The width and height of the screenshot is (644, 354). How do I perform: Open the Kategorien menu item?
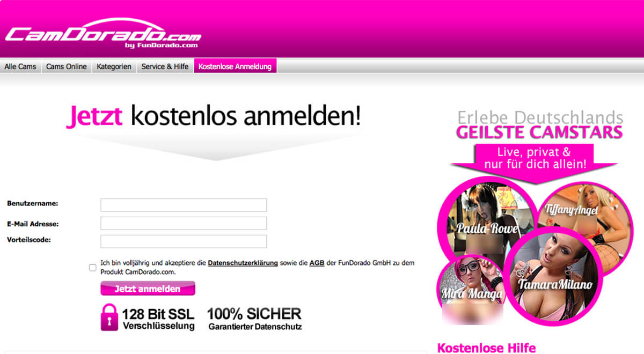click(x=114, y=67)
